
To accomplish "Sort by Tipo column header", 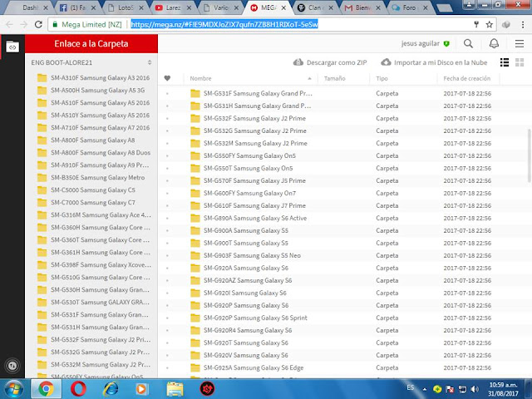I will tap(382, 78).
